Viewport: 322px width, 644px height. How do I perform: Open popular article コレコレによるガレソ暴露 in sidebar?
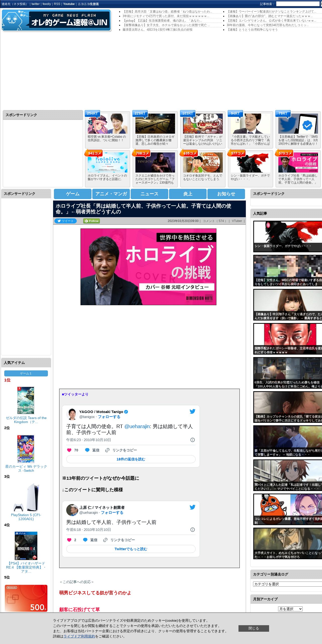(288, 509)
